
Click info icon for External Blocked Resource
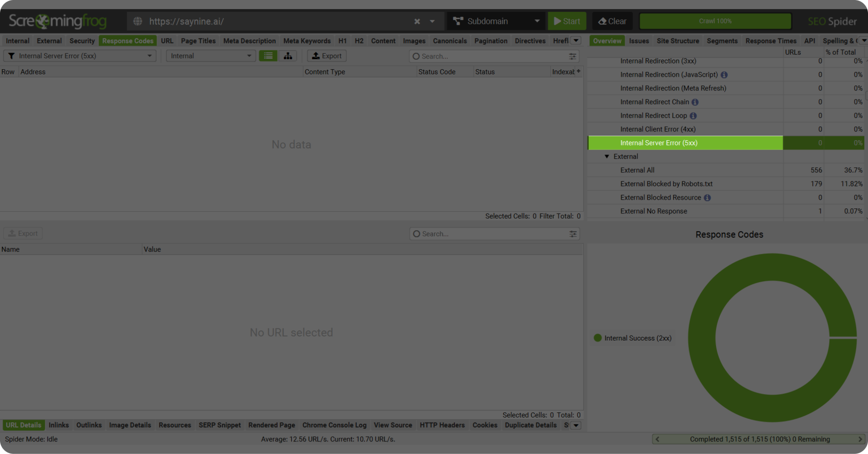click(x=708, y=198)
